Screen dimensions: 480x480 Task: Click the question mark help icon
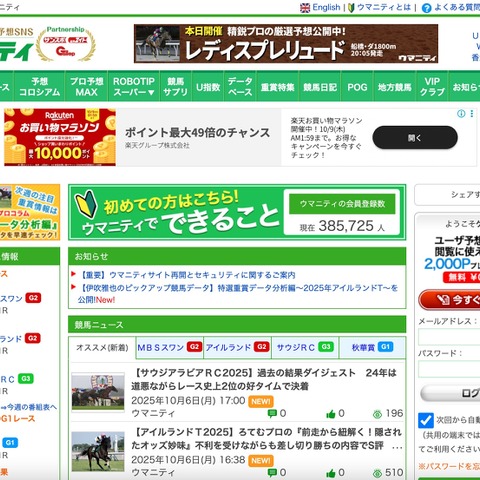[426, 8]
